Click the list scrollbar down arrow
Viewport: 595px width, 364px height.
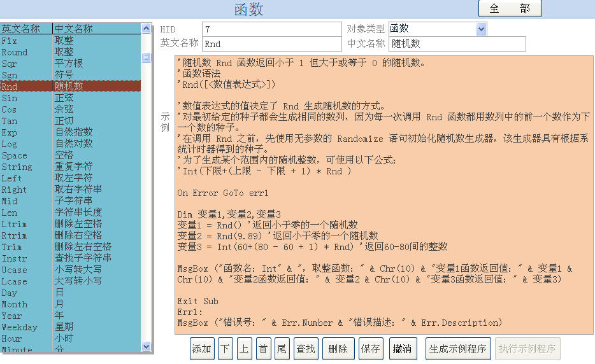coord(146,346)
